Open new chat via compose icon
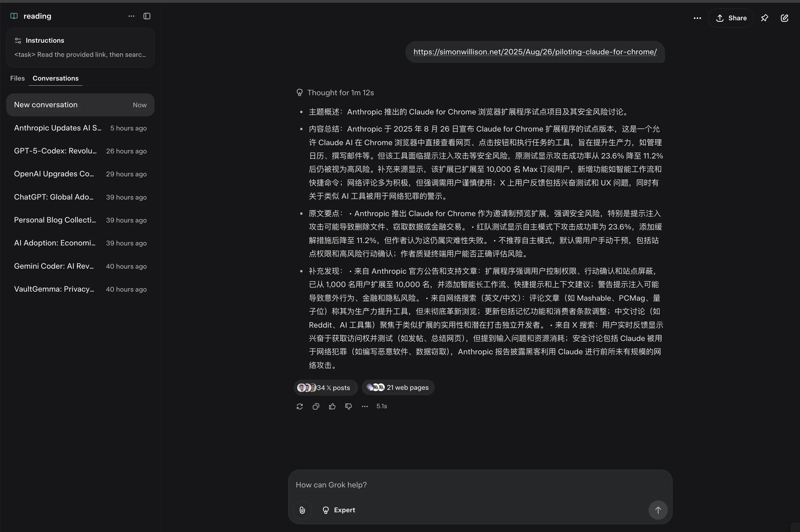The height and width of the screenshot is (532, 800). click(x=785, y=18)
